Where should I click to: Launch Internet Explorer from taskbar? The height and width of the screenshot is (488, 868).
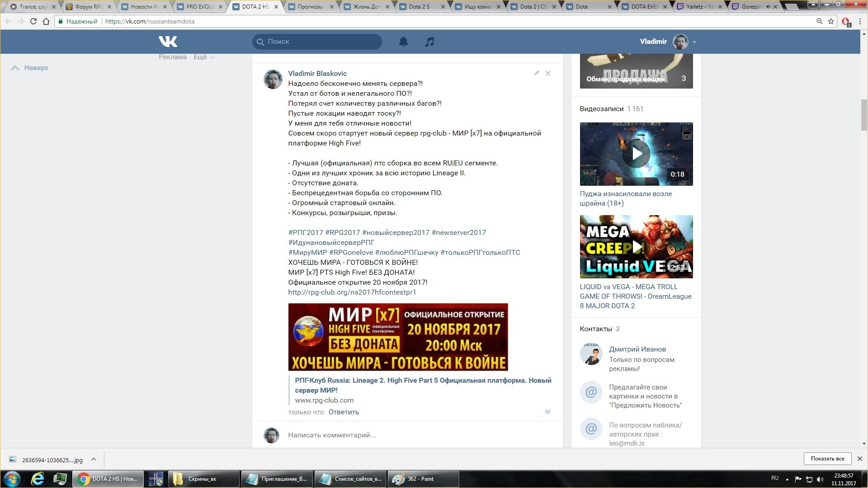[38, 479]
